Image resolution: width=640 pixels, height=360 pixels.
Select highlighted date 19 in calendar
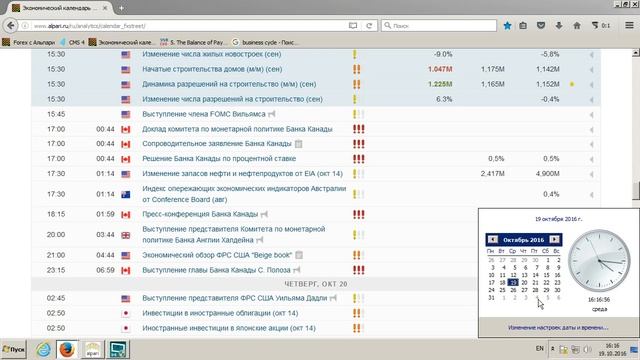coord(513,282)
